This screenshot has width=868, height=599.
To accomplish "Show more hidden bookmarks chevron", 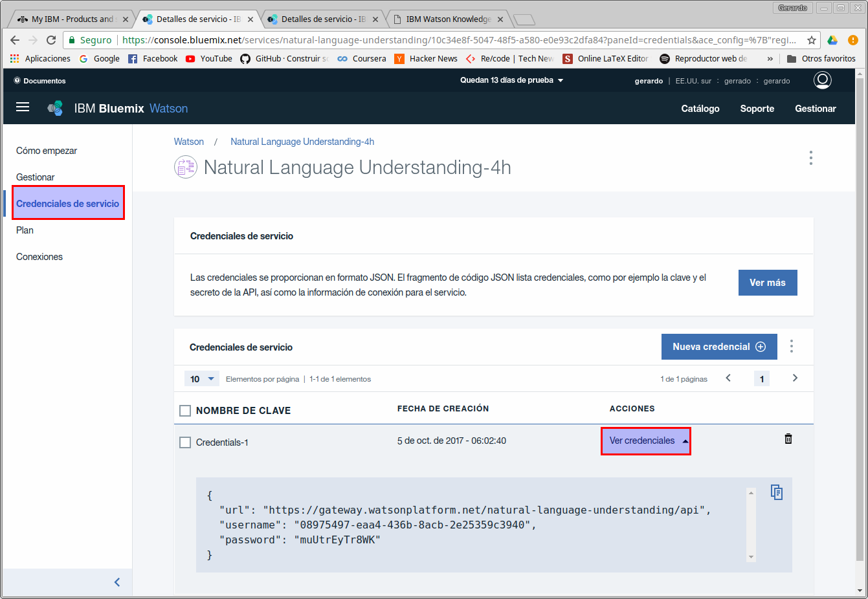I will 770,58.
